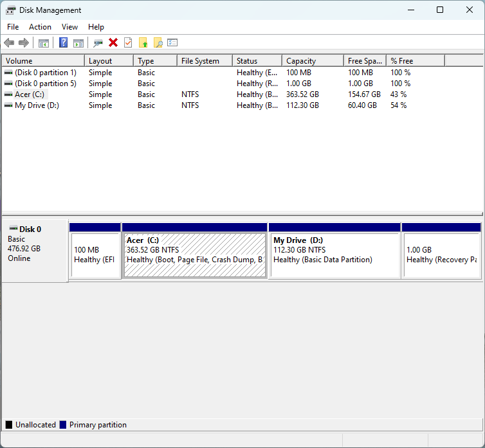Click drive icon beside My Drive (D:) row
The height and width of the screenshot is (448, 485).
pyautogui.click(x=8, y=105)
